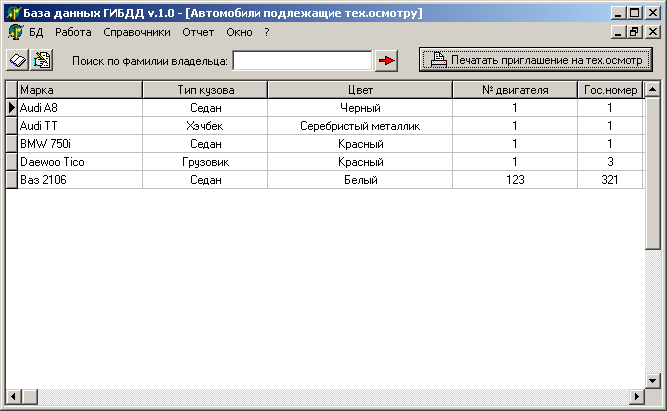Click the Грузовик body type cell
Screen dimensions: 667x411
205,162
